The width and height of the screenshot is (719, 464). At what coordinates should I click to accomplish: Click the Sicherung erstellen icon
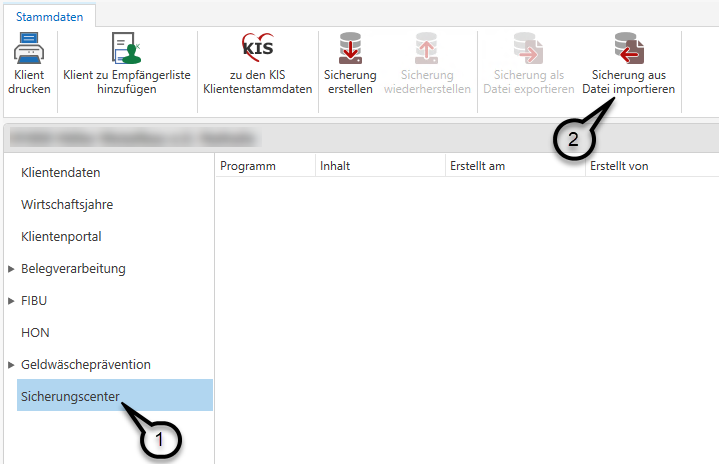[x=350, y=49]
